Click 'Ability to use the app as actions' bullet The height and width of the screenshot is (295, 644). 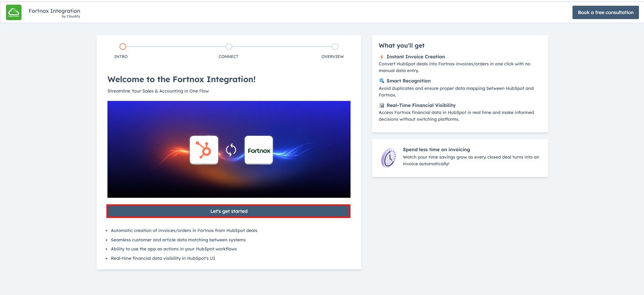pyautogui.click(x=174, y=249)
